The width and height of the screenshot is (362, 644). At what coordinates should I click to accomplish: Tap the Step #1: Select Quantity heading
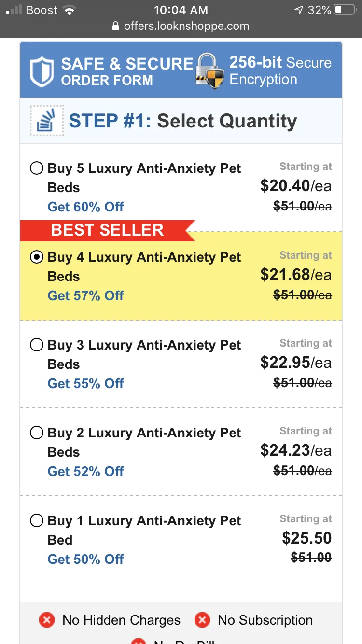tap(183, 121)
